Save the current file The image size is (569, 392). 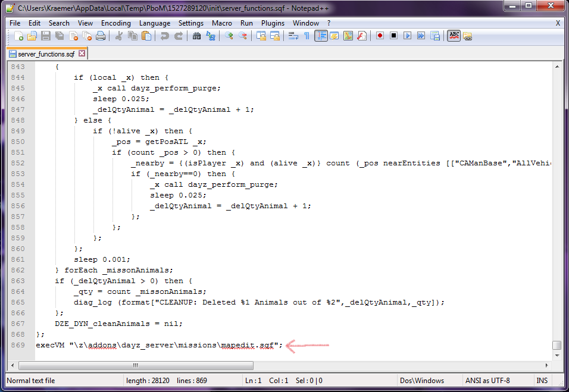[46, 36]
